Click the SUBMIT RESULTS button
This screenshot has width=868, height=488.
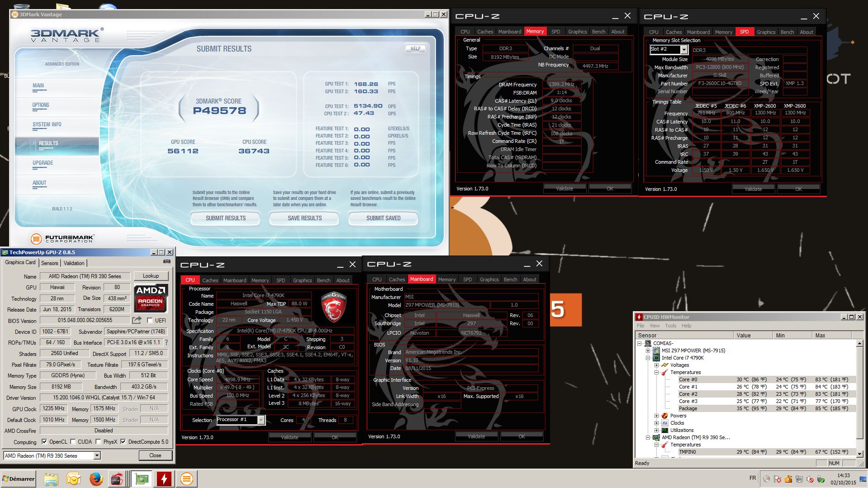(x=225, y=218)
